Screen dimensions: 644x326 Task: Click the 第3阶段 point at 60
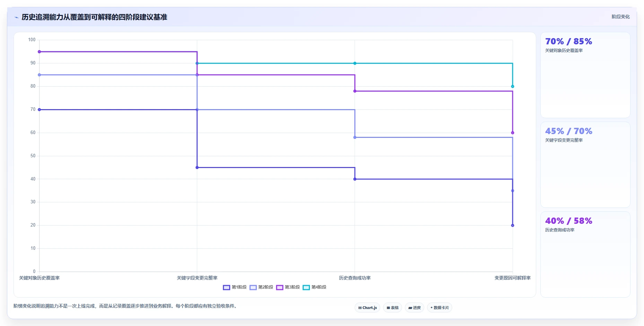click(513, 133)
